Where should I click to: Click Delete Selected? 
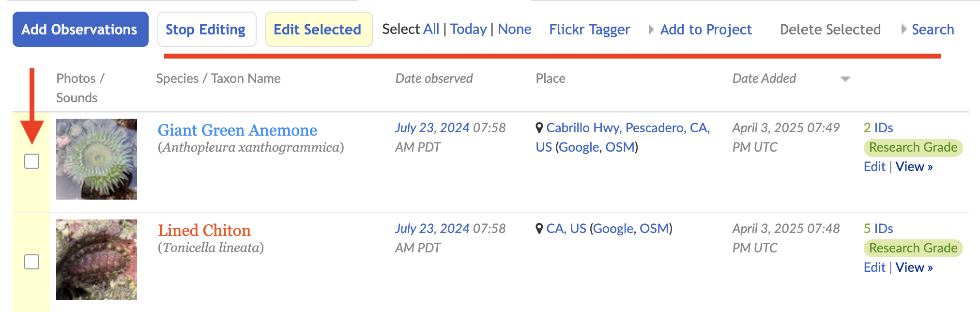[x=830, y=30]
